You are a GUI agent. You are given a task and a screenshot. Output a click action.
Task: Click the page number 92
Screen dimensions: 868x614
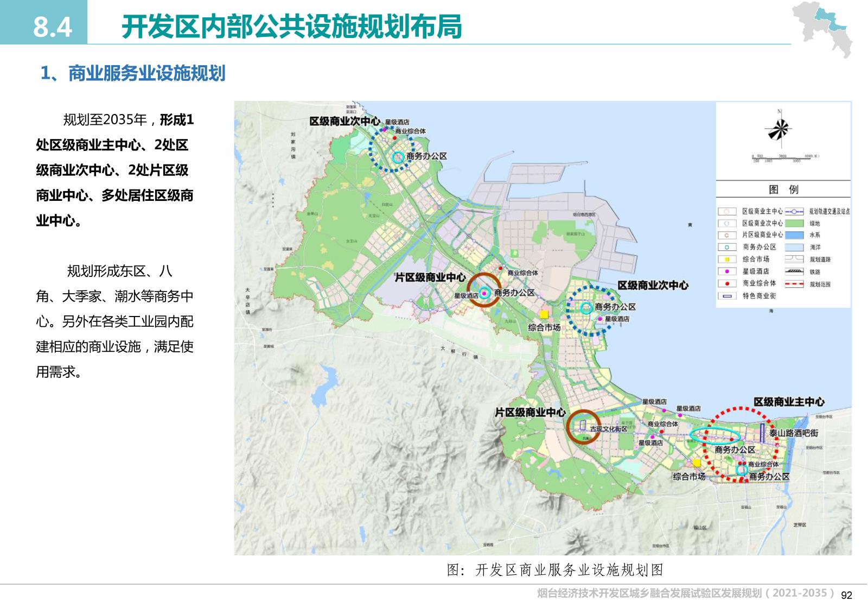846,596
